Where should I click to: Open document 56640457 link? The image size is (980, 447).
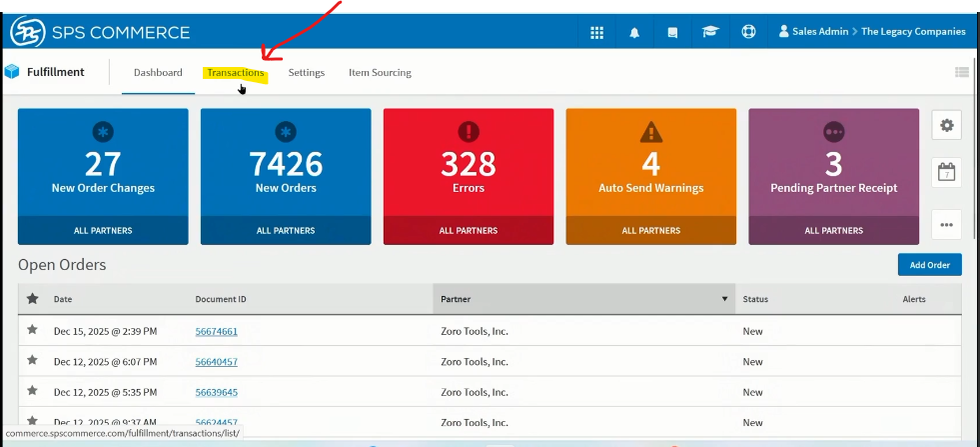[x=216, y=362]
